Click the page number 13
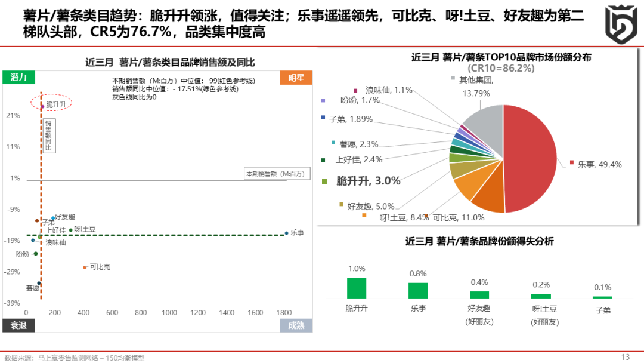Viewport: 644px width, 363px height. tap(625, 357)
